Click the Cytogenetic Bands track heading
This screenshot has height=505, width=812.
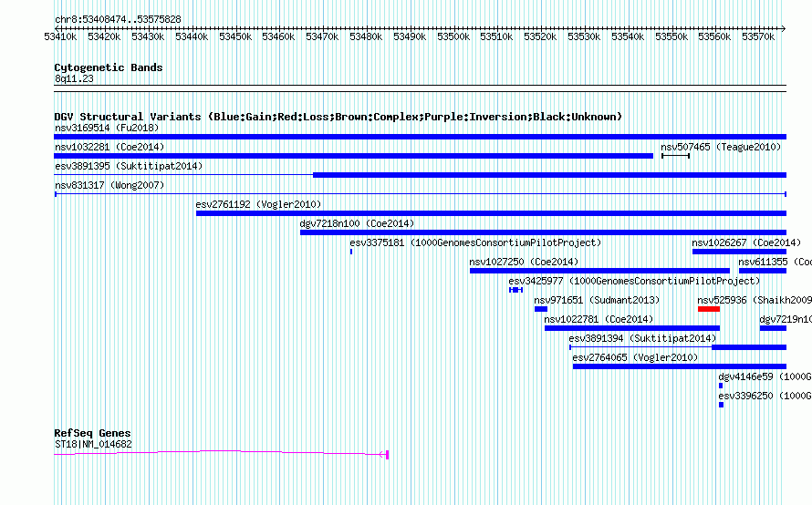coord(109,67)
